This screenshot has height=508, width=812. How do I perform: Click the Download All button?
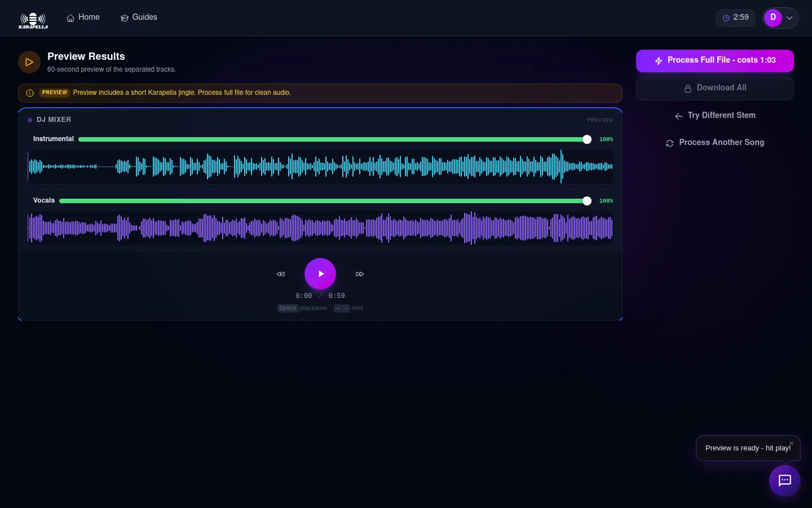pos(715,88)
